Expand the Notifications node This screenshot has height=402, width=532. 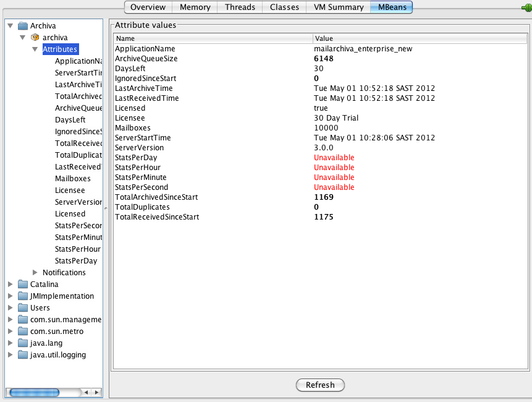(x=35, y=272)
